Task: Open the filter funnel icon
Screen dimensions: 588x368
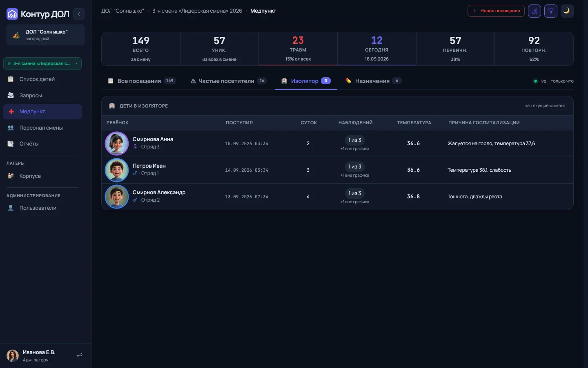Action: pyautogui.click(x=551, y=11)
